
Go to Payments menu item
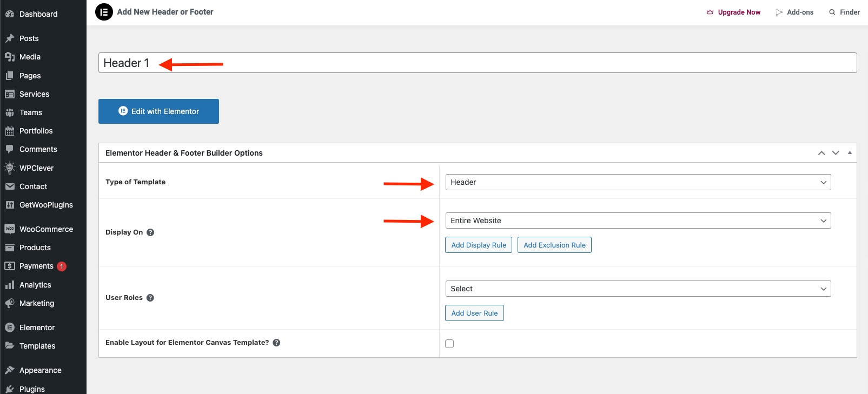[36, 266]
